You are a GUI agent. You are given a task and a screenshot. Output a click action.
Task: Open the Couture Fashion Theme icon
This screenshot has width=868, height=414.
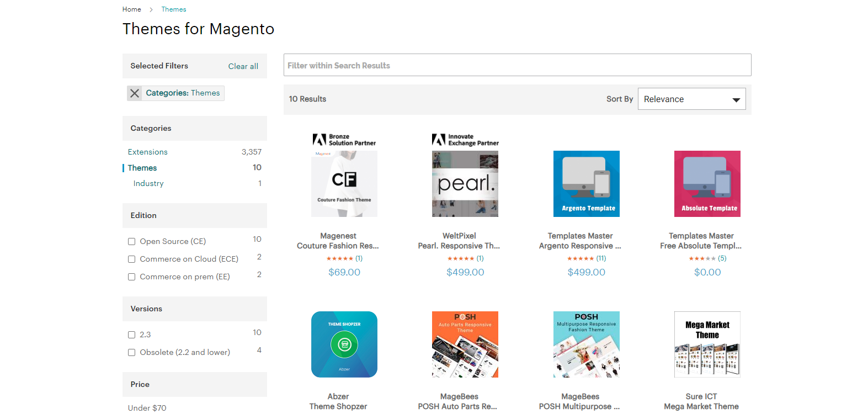click(x=344, y=183)
